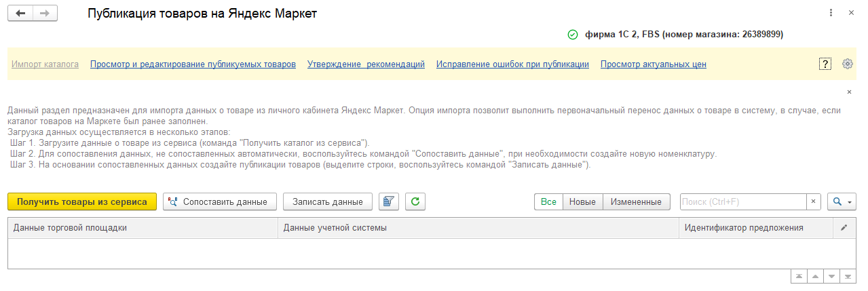Screen dimensions: 868x291
Task: Select the Новые filter toggle
Action: pos(582,202)
